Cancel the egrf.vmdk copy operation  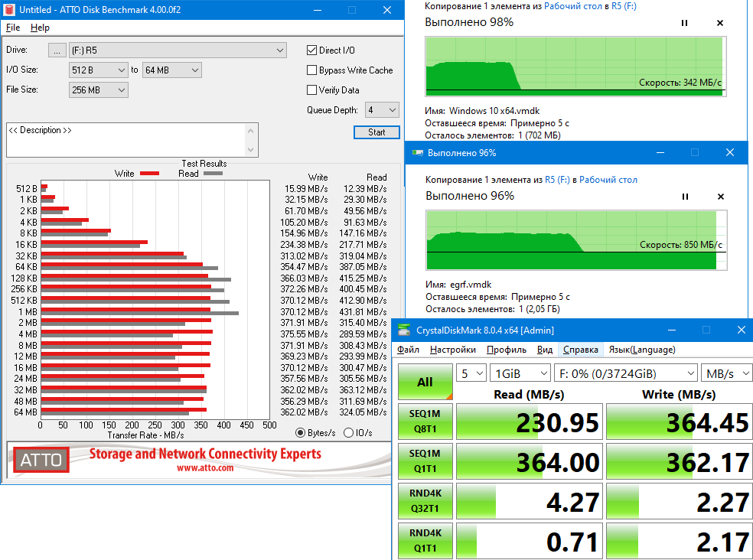720,197
